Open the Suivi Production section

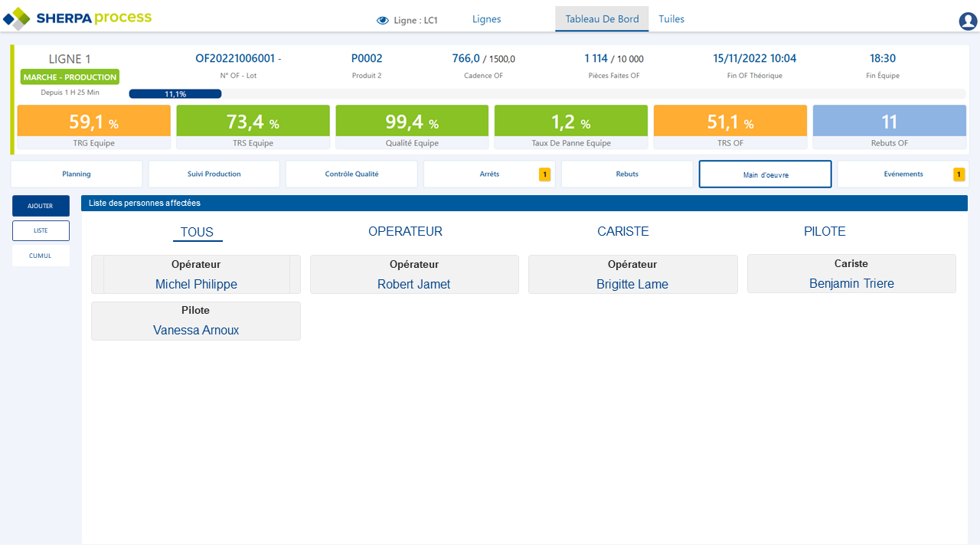214,174
